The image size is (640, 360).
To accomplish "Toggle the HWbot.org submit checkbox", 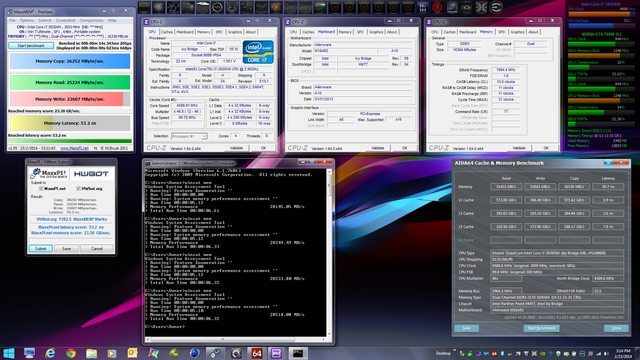I will (78, 189).
